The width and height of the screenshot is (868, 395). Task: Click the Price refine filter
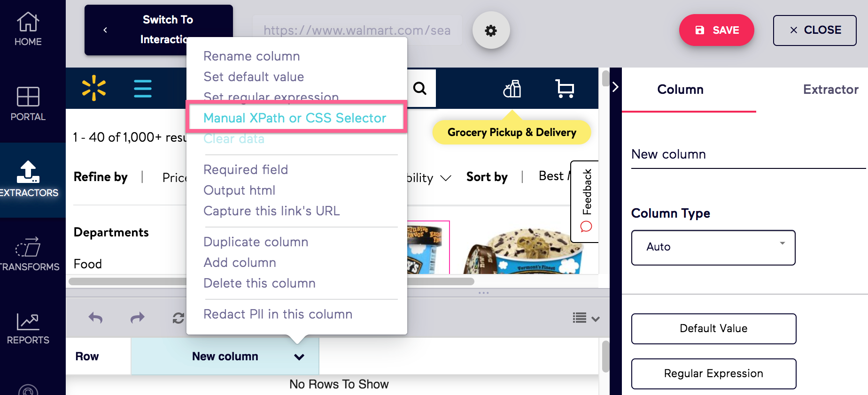[x=175, y=177]
